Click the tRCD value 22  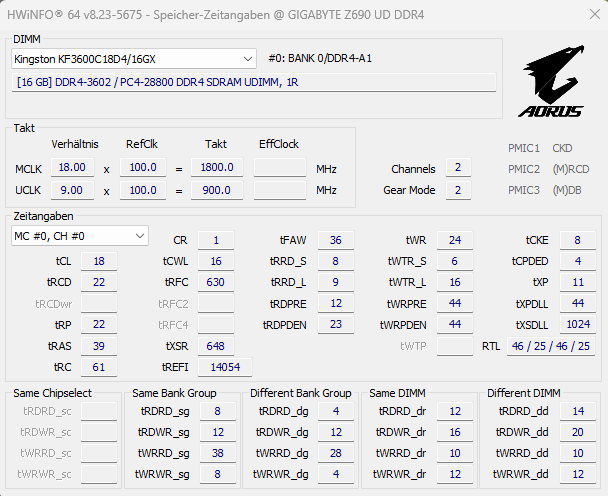click(99, 282)
